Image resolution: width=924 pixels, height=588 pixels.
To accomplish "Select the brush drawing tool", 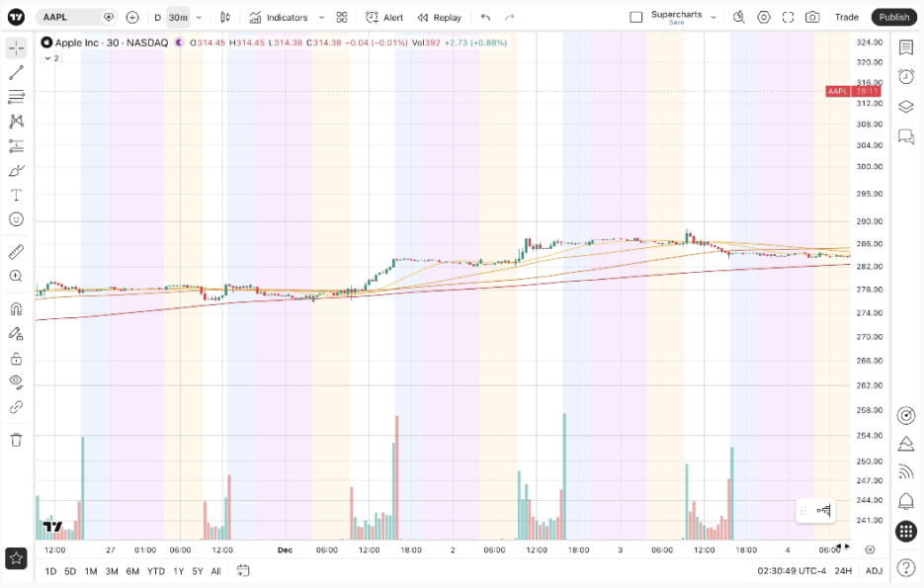I will point(17,170).
